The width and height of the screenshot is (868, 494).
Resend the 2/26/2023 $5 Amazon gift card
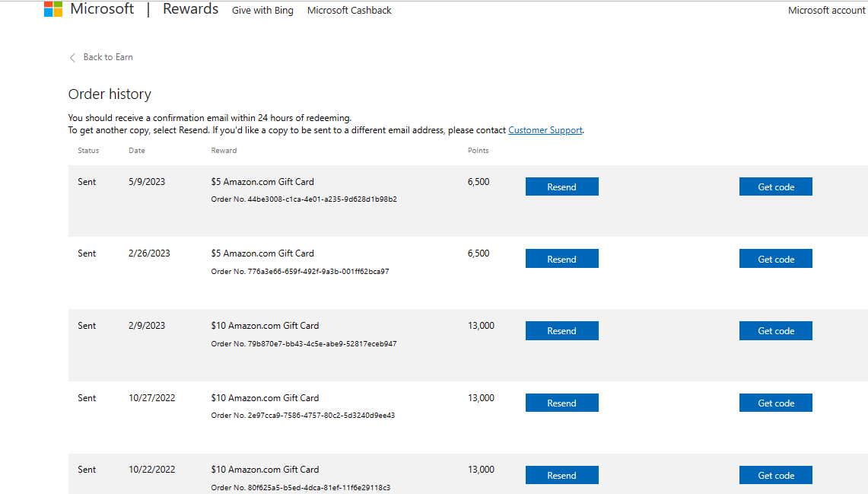pyautogui.click(x=561, y=258)
